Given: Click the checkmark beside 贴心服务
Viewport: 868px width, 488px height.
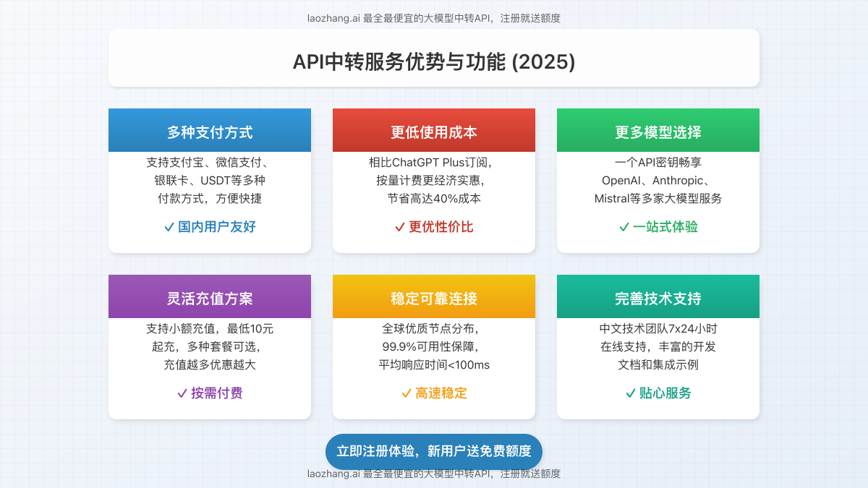Looking at the screenshot, I should (x=631, y=393).
